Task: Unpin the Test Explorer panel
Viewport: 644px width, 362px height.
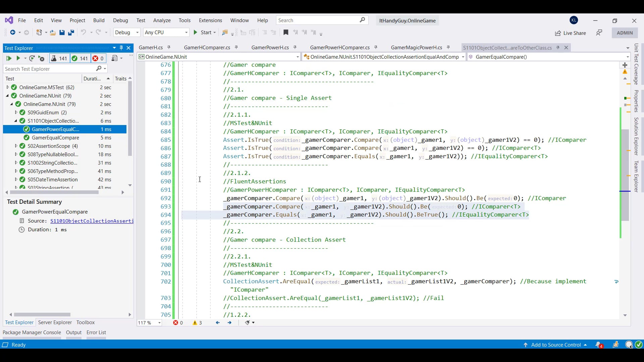Action: [x=121, y=48]
